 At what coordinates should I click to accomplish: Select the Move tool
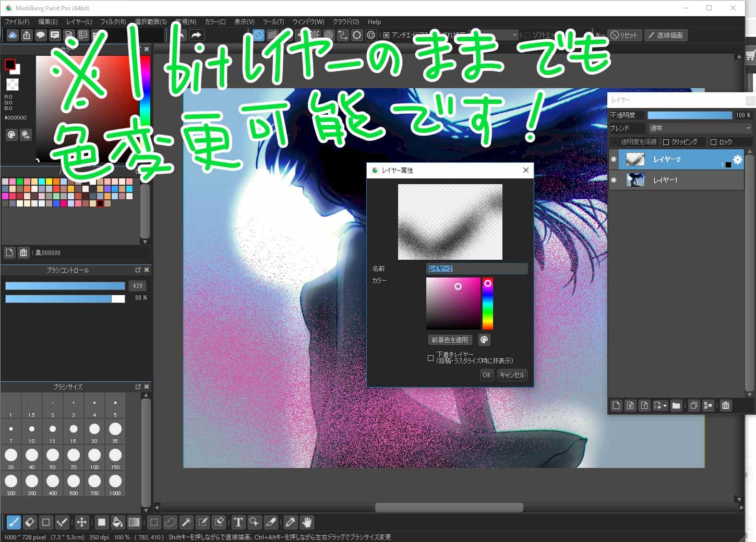81,522
